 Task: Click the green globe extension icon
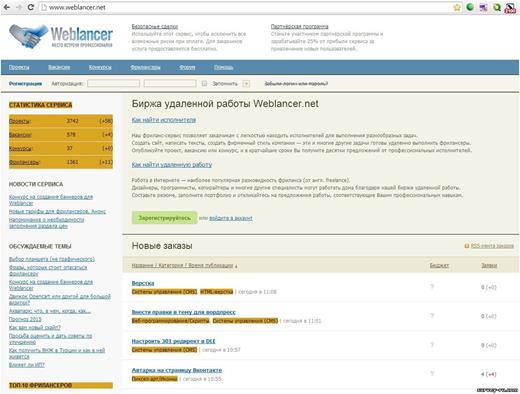point(470,7)
